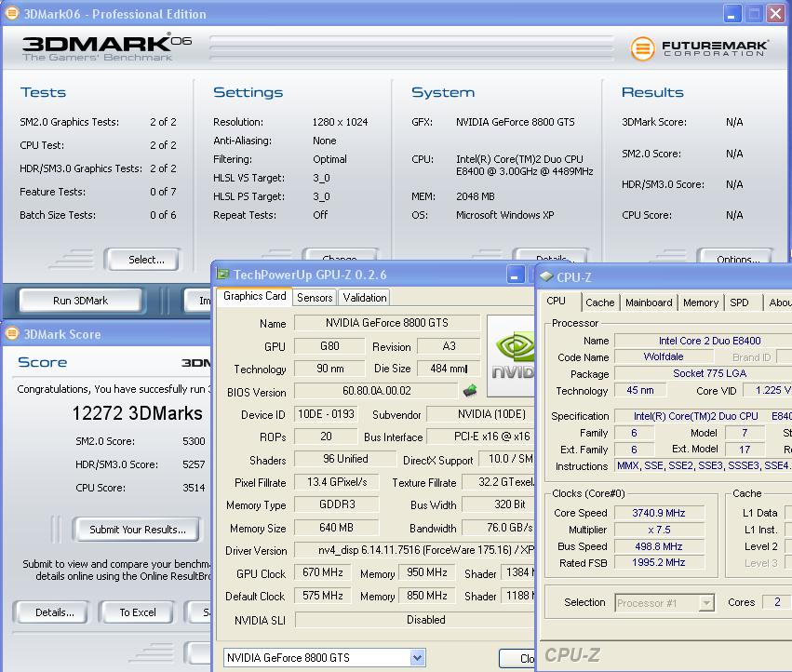Click the Futuremark Corporation logo

(699, 48)
